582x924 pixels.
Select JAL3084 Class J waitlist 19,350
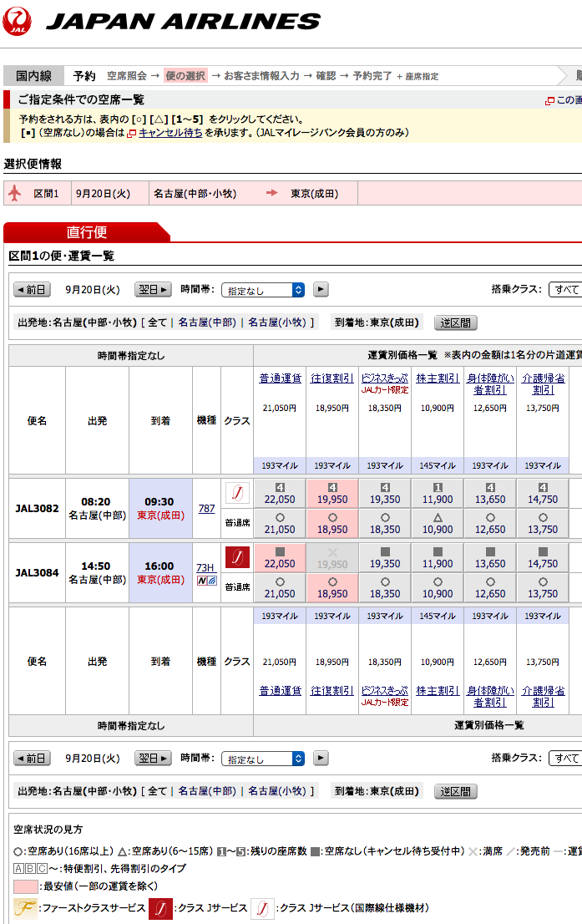pos(385,558)
